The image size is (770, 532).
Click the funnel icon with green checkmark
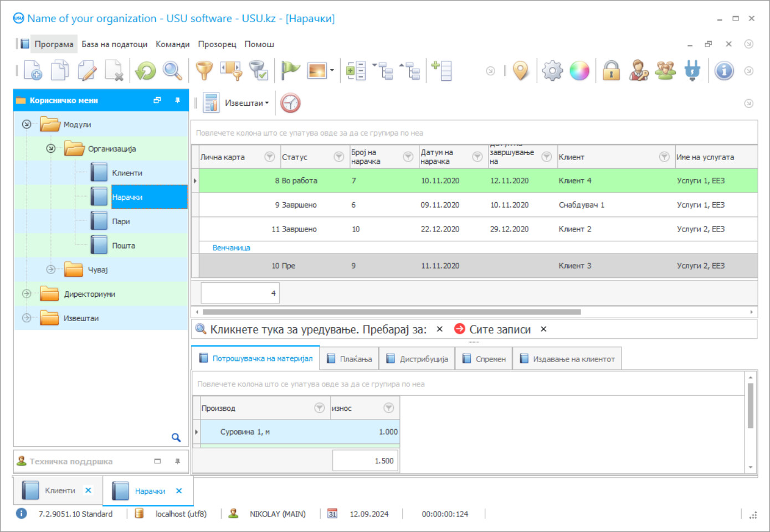(x=259, y=70)
